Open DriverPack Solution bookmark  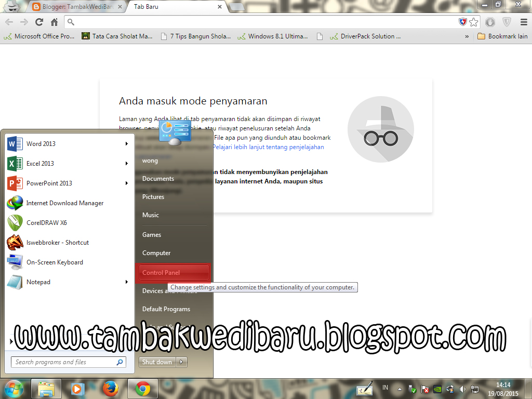pos(365,36)
